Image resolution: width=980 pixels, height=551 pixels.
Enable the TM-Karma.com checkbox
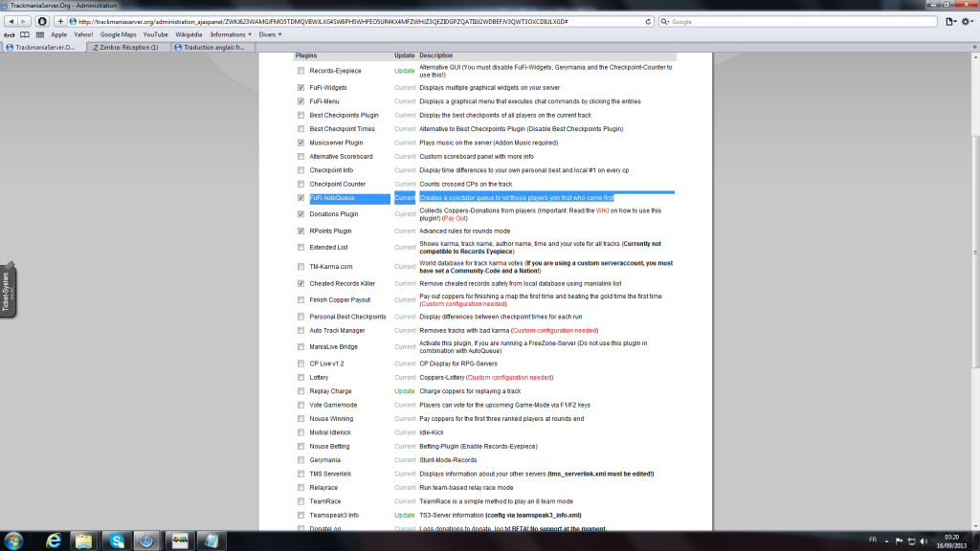[301, 266]
